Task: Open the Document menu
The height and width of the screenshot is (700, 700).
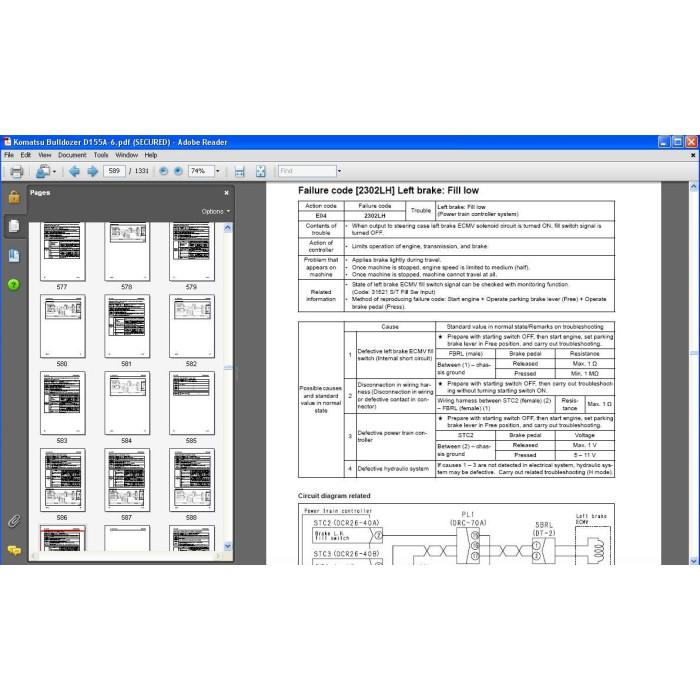Action: coord(72,155)
